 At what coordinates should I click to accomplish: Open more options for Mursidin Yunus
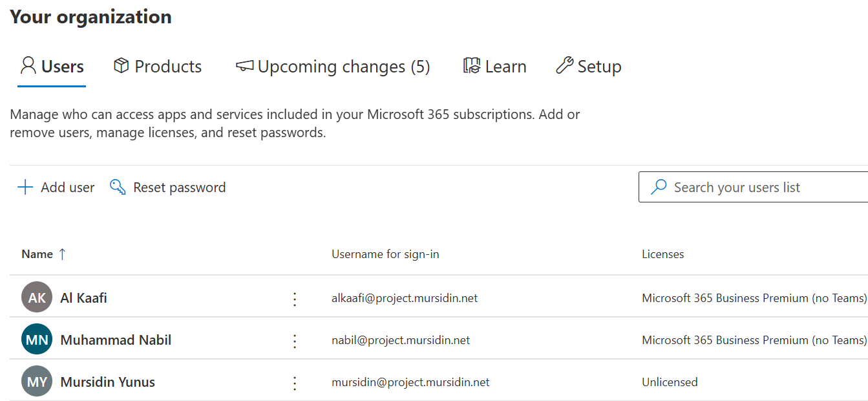coord(295,382)
